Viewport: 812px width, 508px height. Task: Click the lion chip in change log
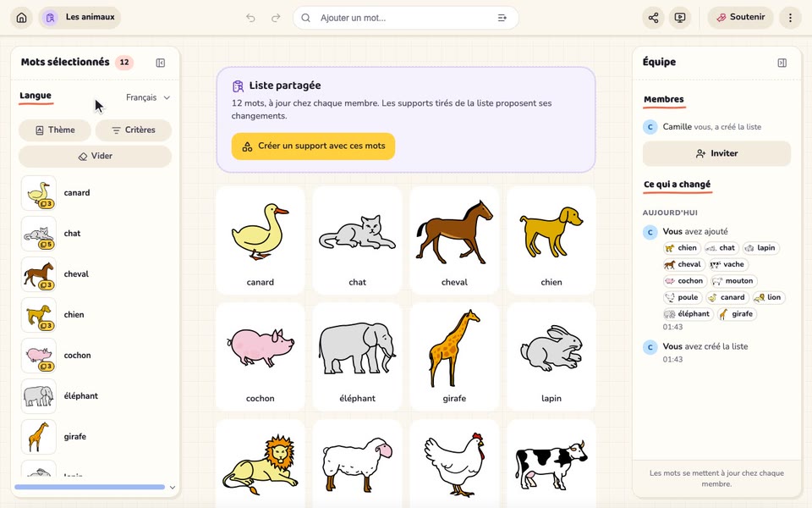coord(768,297)
